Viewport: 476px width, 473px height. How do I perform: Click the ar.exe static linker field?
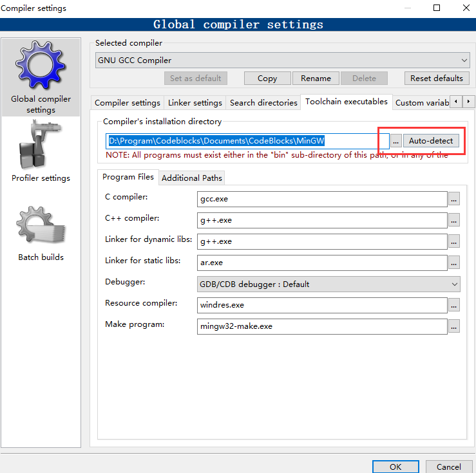[x=322, y=263]
